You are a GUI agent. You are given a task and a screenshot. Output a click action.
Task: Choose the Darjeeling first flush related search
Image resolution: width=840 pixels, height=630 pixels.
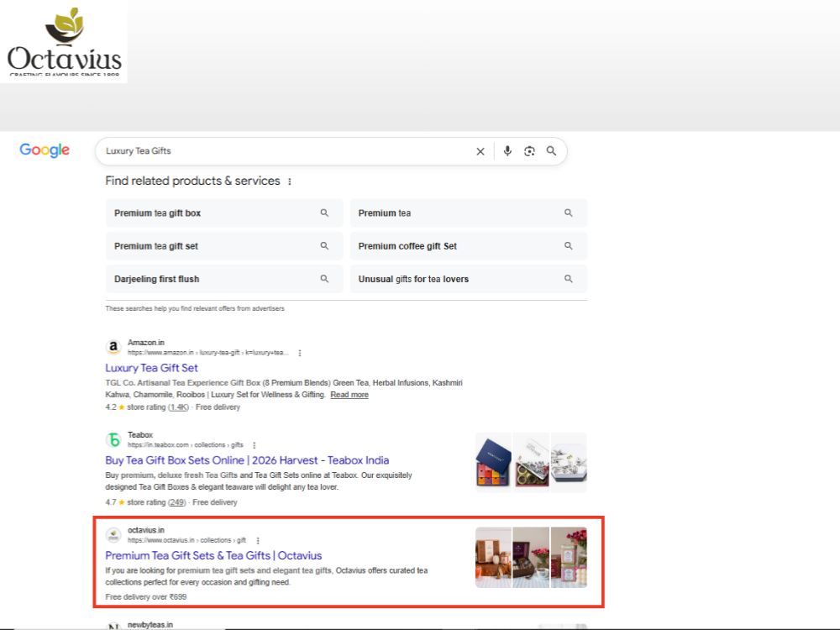[224, 279]
